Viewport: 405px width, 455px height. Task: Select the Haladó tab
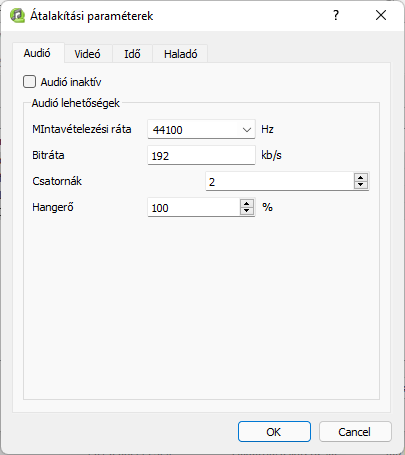click(180, 54)
